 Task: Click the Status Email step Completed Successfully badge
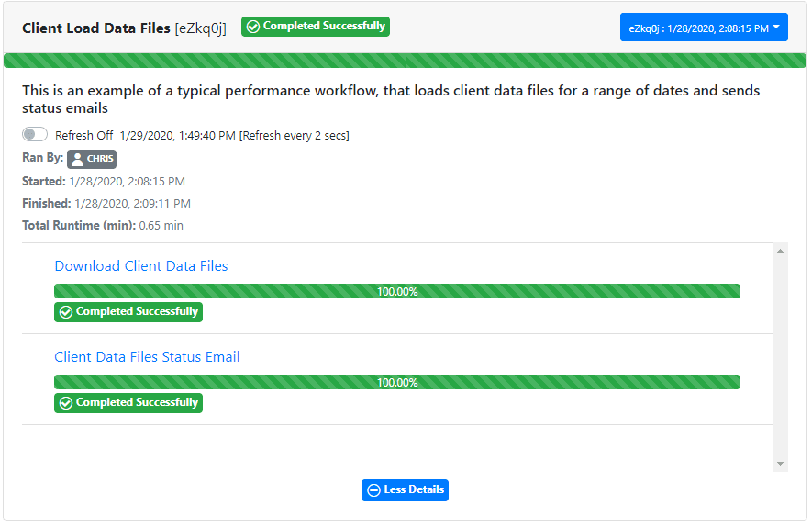point(128,403)
